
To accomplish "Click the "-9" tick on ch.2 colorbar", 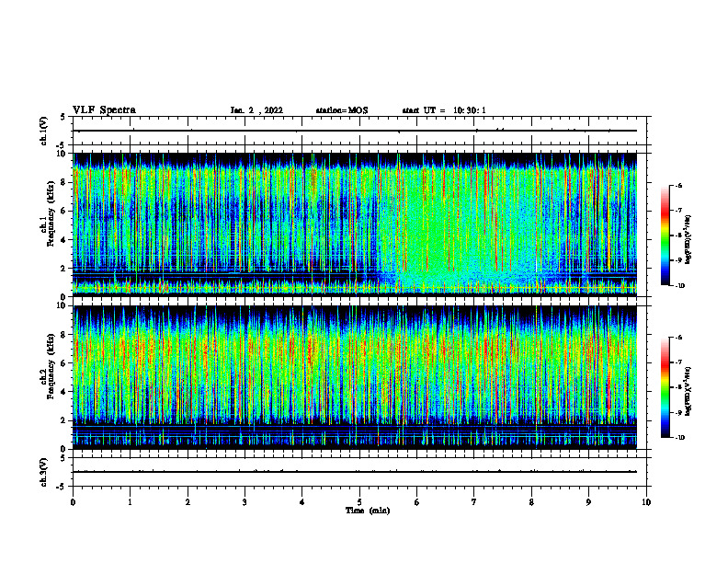I will click(x=678, y=412).
